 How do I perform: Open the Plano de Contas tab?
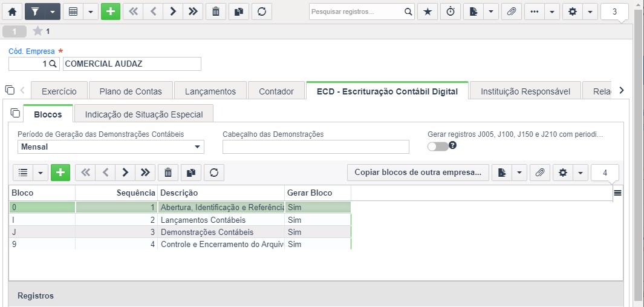[x=131, y=91]
